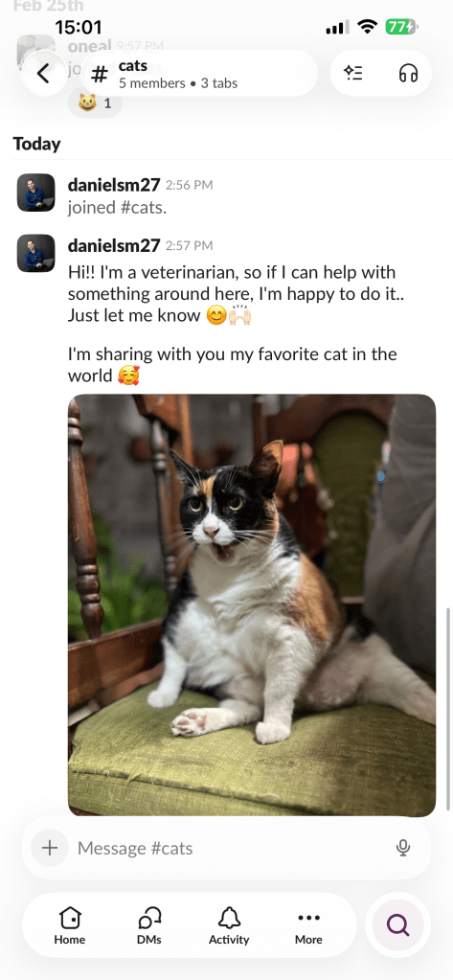Open danielsm27 avatar on veterinarian message

click(35, 253)
